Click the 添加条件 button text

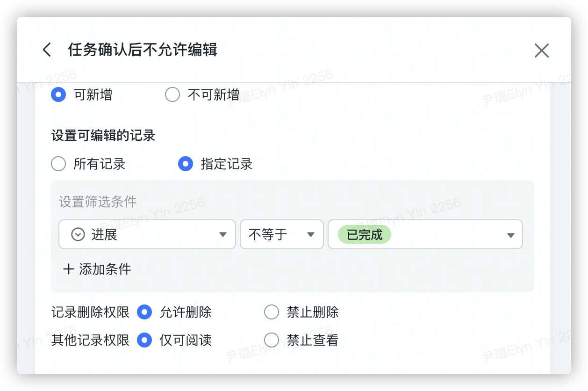(x=105, y=269)
